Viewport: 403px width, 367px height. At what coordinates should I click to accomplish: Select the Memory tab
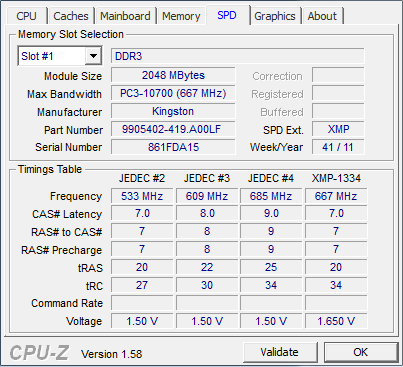[181, 16]
